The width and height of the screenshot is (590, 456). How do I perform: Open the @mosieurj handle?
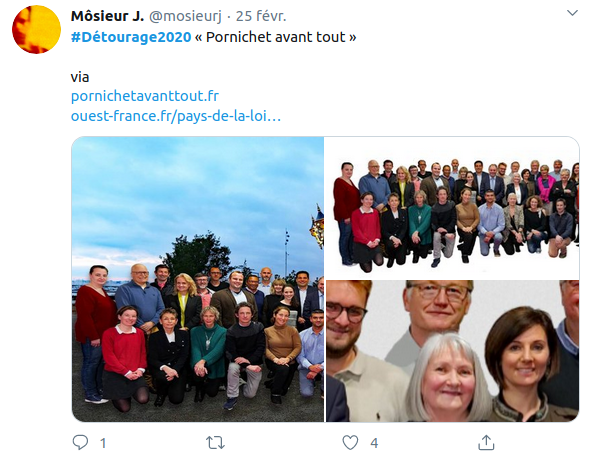coord(186,16)
